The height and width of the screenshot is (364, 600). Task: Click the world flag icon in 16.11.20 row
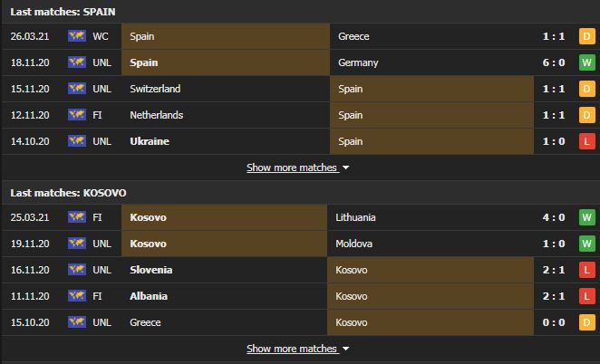pyautogui.click(x=77, y=270)
